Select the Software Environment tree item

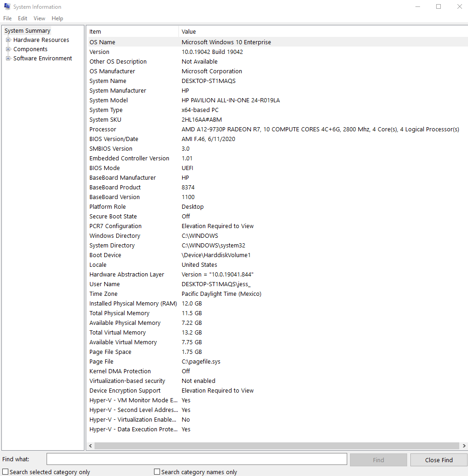(42, 58)
